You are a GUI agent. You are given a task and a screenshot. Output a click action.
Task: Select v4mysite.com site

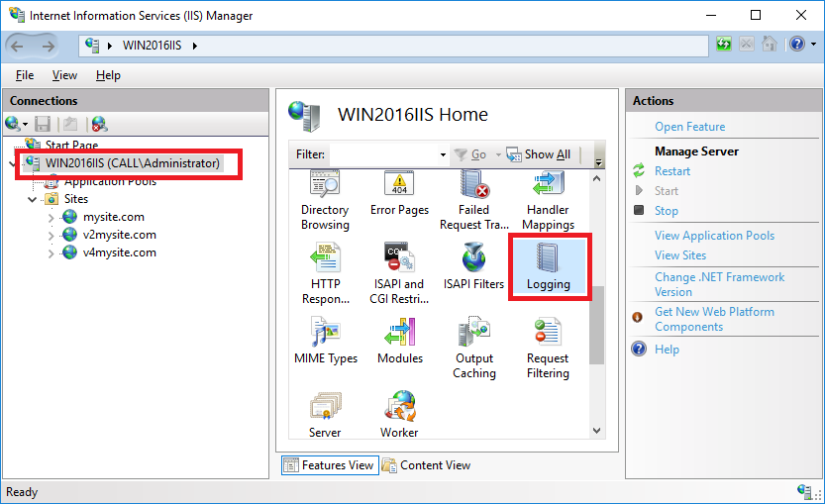tap(120, 252)
